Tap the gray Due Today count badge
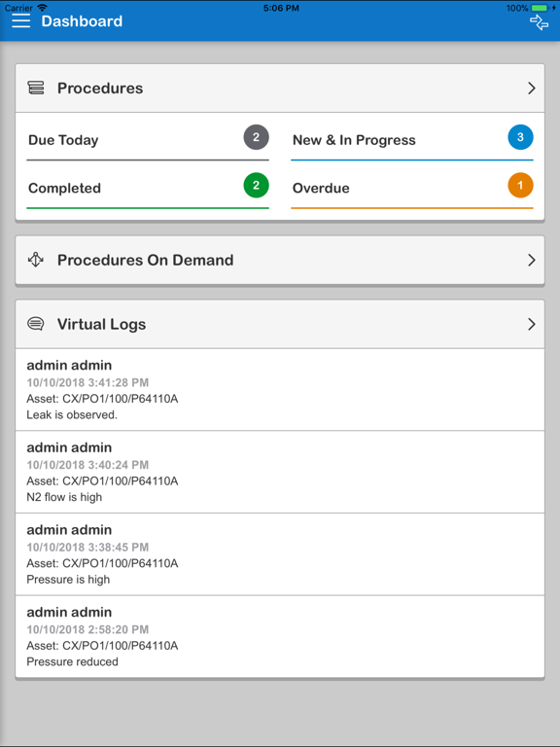 pyautogui.click(x=257, y=137)
